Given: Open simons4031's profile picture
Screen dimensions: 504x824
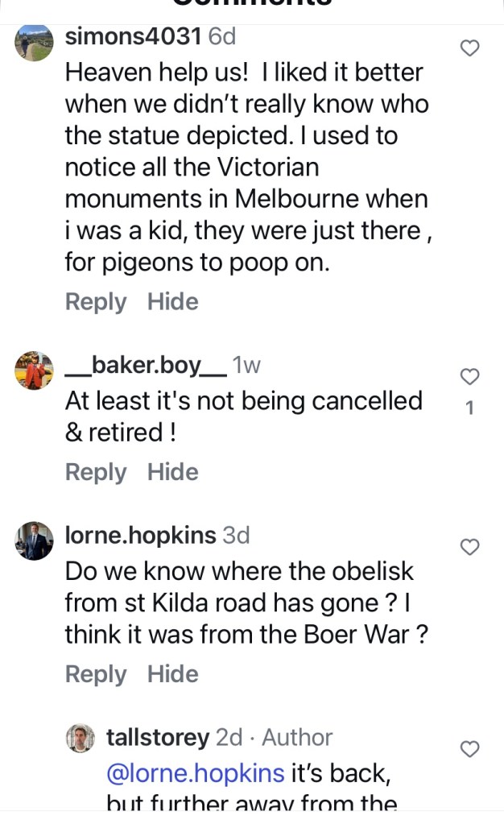Looking at the screenshot, I should (x=34, y=43).
